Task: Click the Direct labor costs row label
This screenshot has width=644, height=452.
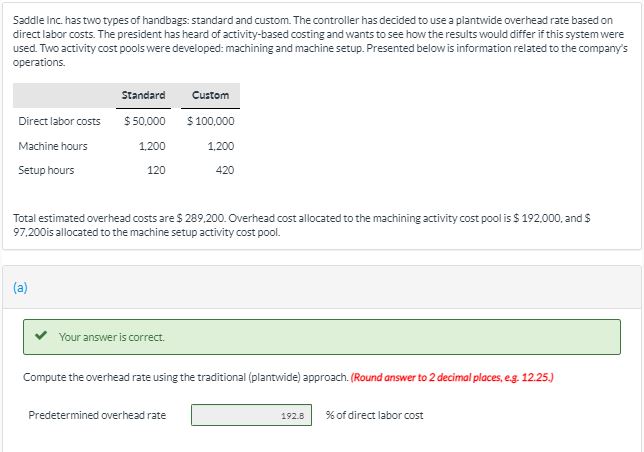Action: tap(59, 121)
